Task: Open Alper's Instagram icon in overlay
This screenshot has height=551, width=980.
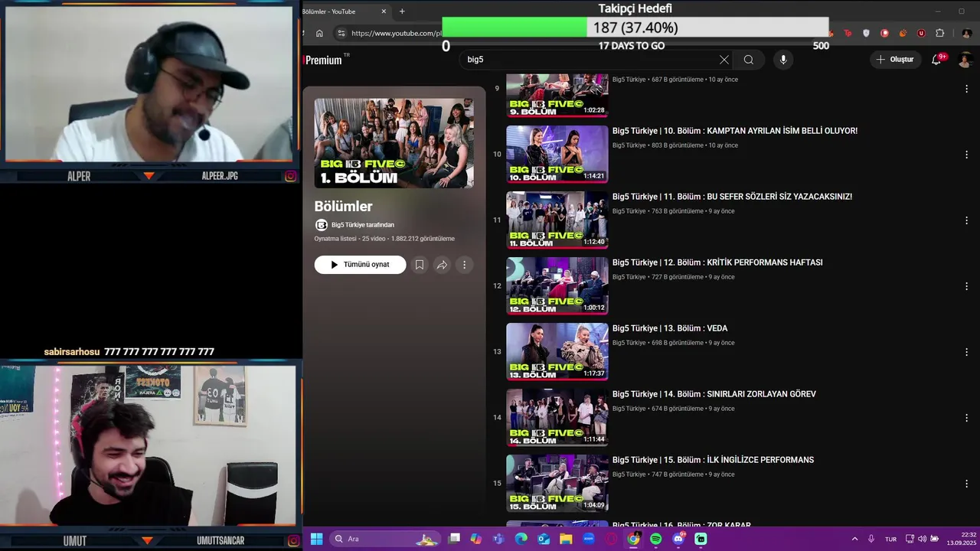Action: click(291, 176)
